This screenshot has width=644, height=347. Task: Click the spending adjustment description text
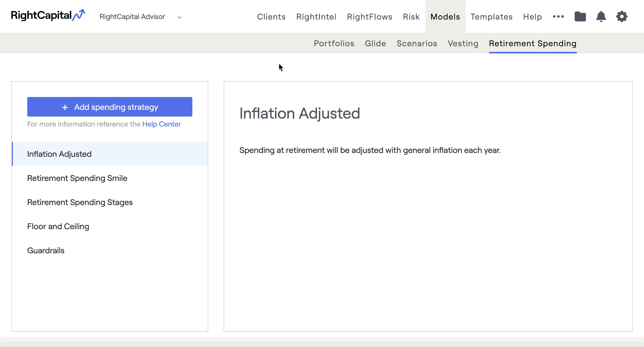coord(370,150)
